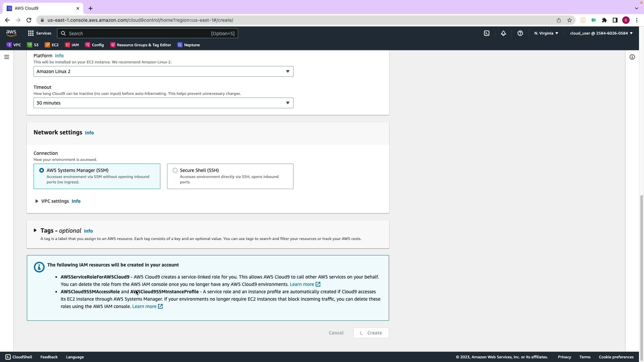Open the Platform Amazon Linux 2 dropdown
This screenshot has height=362, width=644.
163,71
